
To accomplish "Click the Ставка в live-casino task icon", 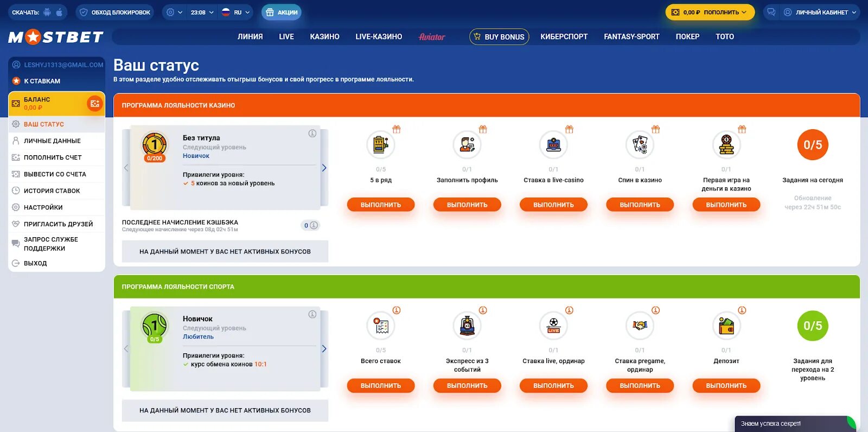I will pyautogui.click(x=553, y=145).
